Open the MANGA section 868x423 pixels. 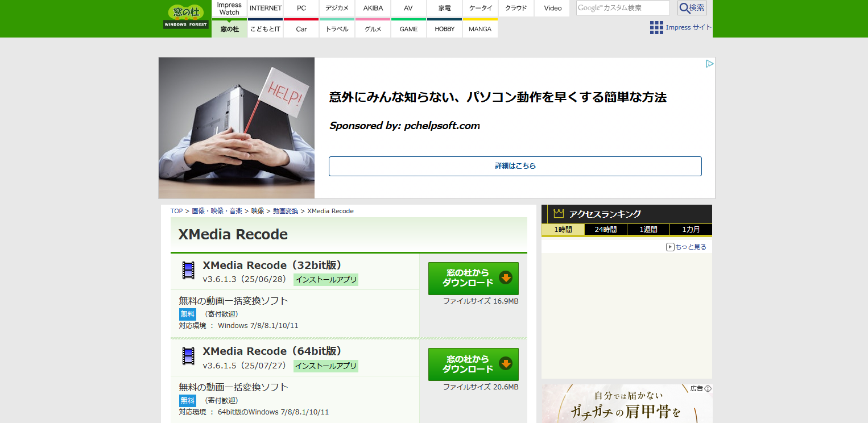(x=480, y=28)
